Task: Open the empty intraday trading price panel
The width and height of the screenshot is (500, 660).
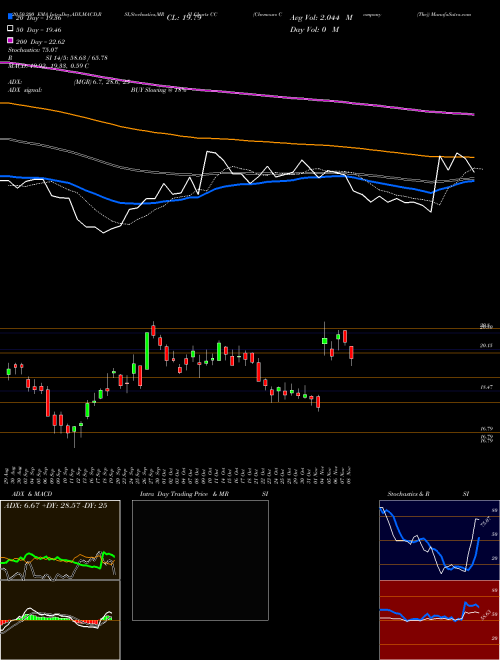Action: coord(200,560)
